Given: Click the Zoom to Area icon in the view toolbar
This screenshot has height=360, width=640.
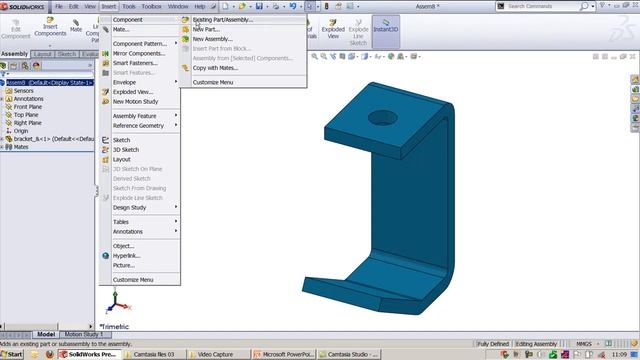Looking at the screenshot, I should tap(324, 56).
